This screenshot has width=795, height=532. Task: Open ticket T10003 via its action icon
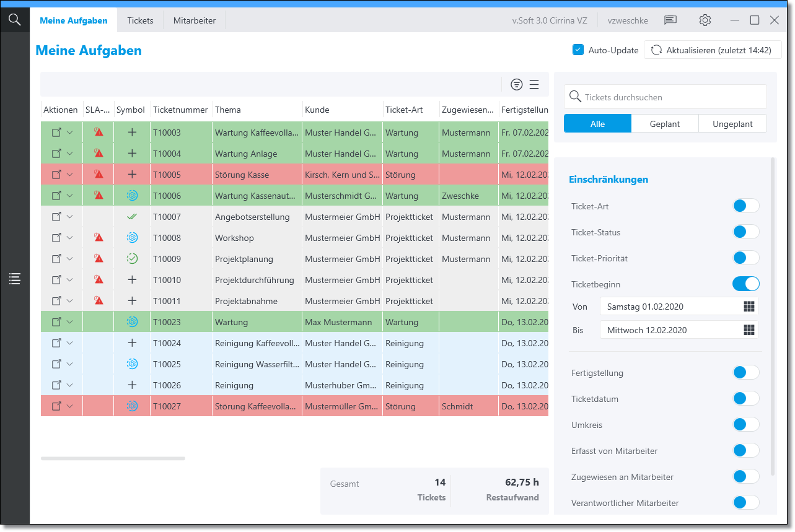pyautogui.click(x=56, y=133)
